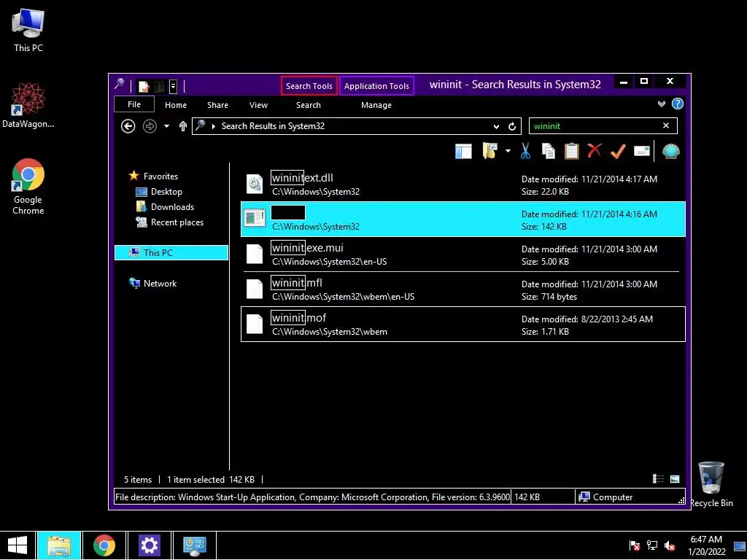This screenshot has width=747, height=560.
Task: Switch to the Share ribbon tab
Action: [x=217, y=105]
